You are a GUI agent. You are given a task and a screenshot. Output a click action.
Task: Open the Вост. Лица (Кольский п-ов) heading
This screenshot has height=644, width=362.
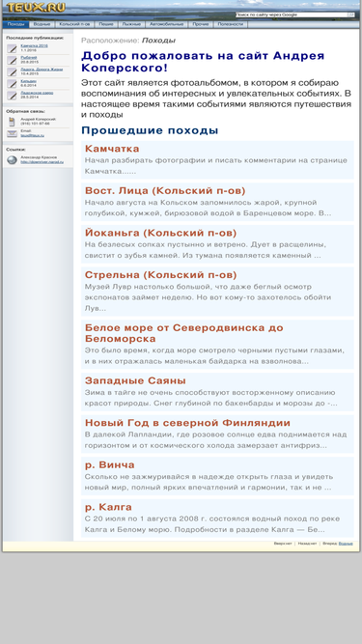tap(165, 190)
